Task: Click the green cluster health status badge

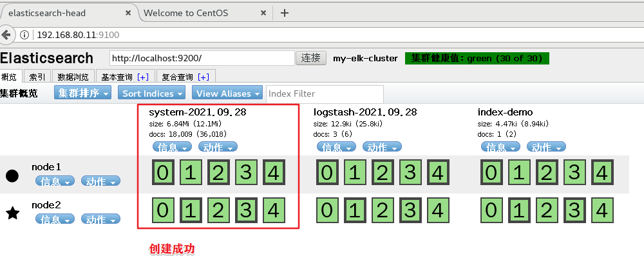Action: (x=477, y=59)
